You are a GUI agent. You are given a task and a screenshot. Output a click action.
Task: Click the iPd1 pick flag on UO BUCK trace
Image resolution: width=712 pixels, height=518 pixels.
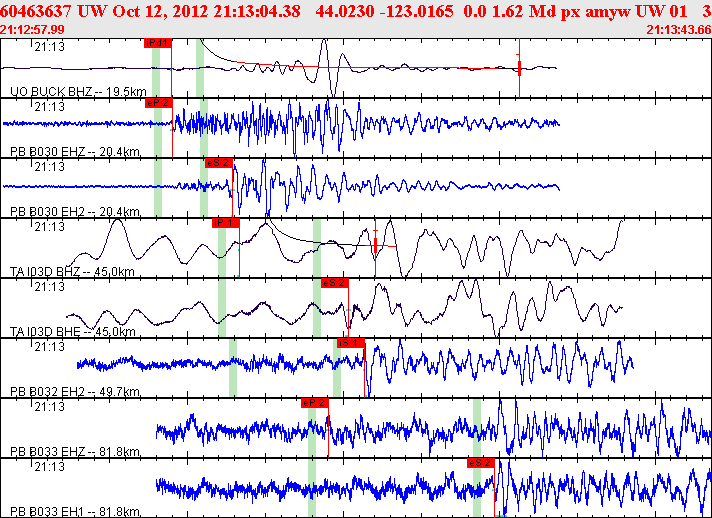[158, 43]
